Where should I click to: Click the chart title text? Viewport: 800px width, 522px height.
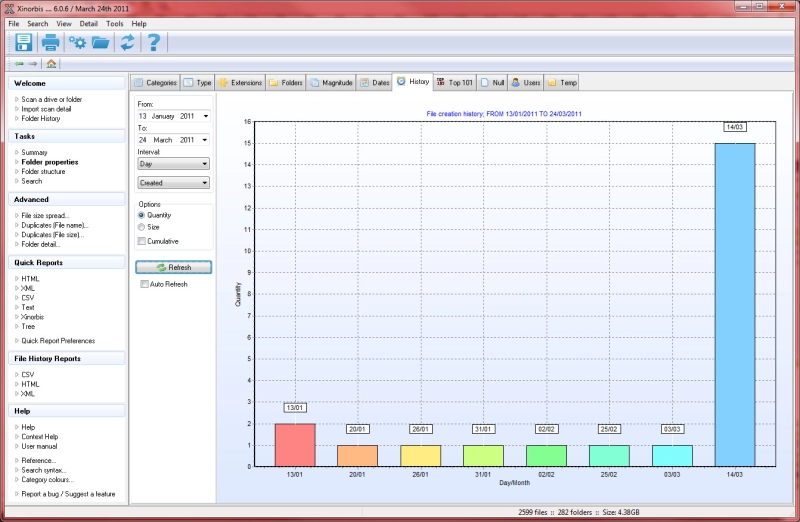[x=504, y=114]
